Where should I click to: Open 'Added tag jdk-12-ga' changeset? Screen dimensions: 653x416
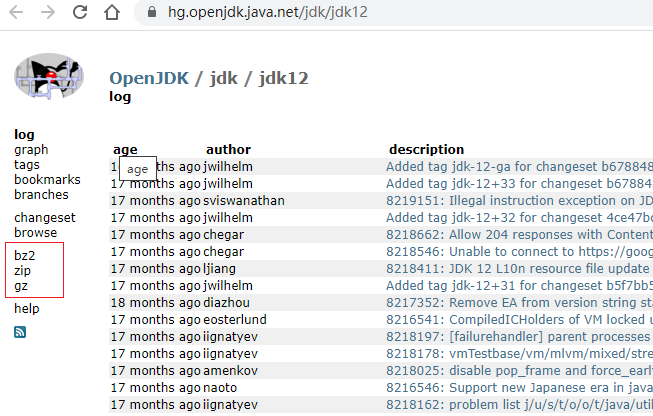519,167
